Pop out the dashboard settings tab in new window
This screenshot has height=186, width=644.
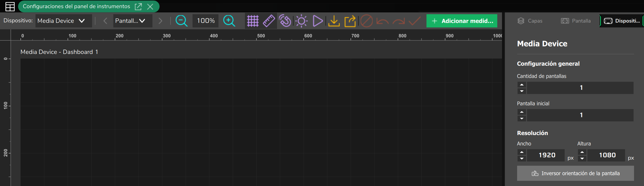(x=138, y=6)
